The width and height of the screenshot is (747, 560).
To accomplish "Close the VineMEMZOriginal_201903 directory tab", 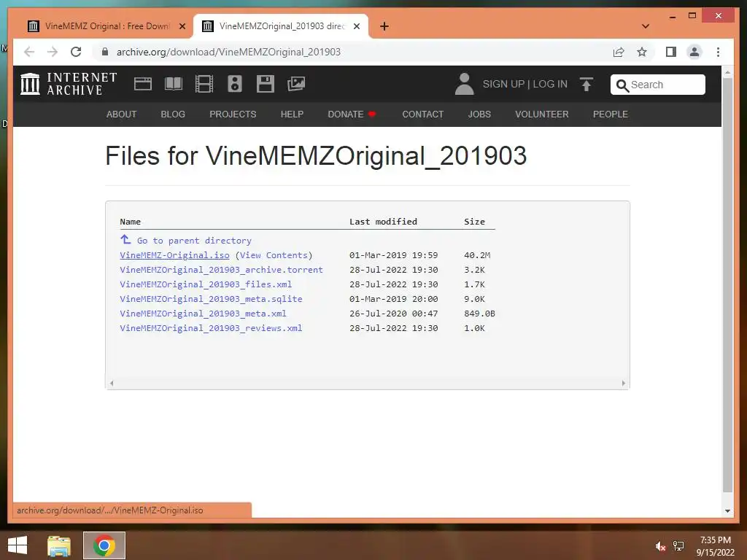I will click(x=356, y=26).
